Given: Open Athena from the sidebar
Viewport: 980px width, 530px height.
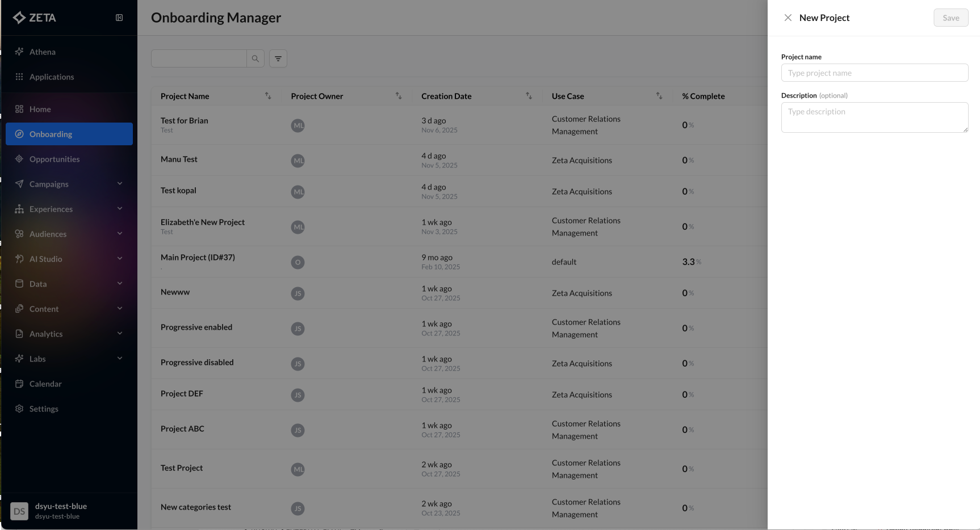Looking at the screenshot, I should pyautogui.click(x=43, y=52).
